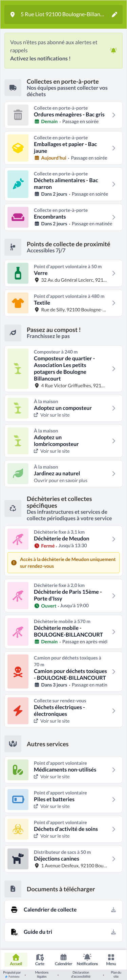Click the pencil edit address icon
Viewport: 127px width, 980px height.
114,15
